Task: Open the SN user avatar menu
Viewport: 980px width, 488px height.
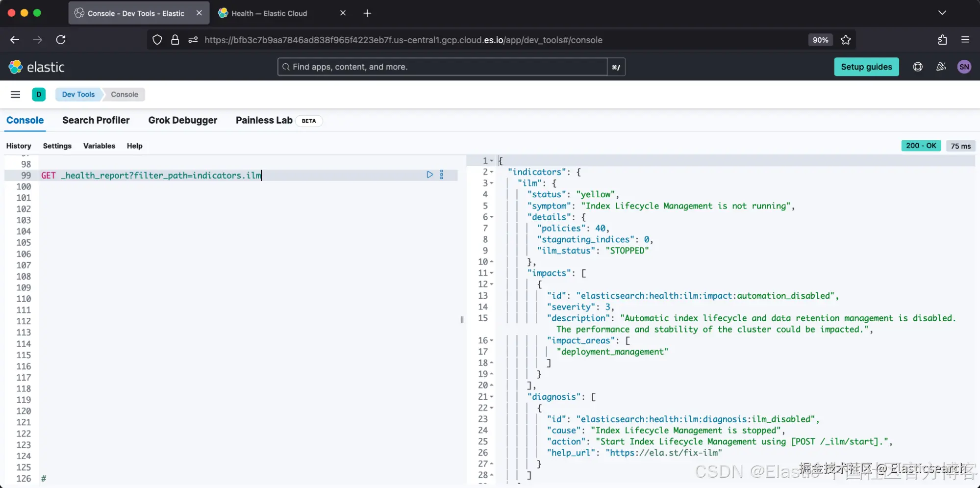Action: coord(964,67)
